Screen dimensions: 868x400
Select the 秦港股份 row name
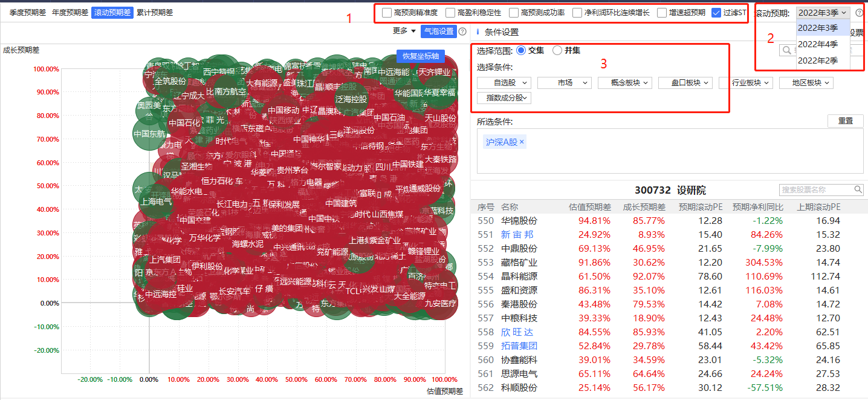click(x=519, y=304)
